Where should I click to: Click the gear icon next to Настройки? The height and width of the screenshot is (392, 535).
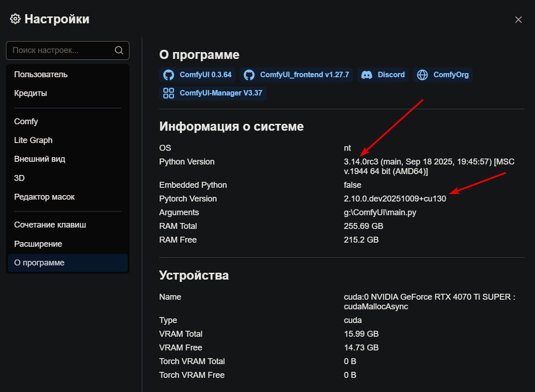pos(16,19)
